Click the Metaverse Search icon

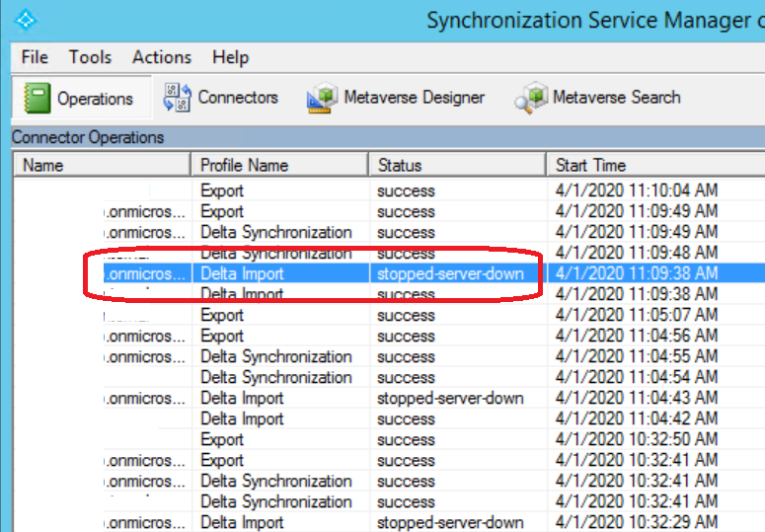[x=531, y=98]
